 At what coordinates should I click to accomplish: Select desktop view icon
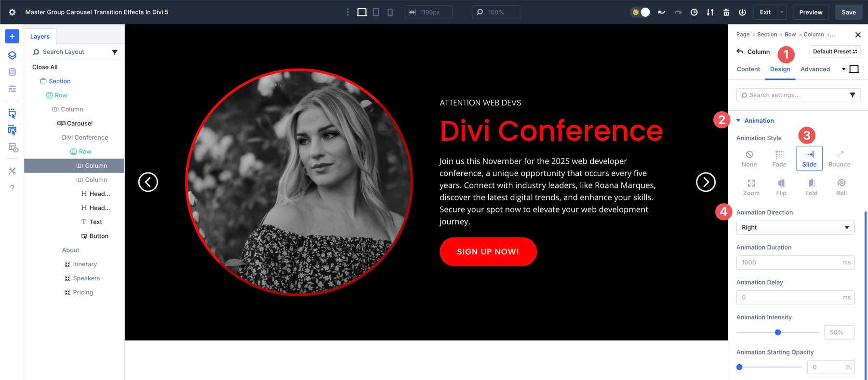[362, 12]
